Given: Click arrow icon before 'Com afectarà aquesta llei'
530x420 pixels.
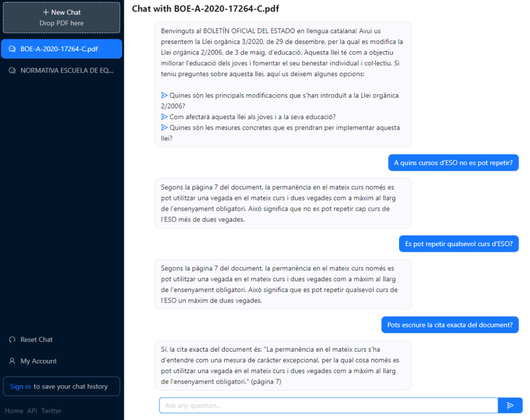Looking at the screenshot, I should (x=165, y=117).
